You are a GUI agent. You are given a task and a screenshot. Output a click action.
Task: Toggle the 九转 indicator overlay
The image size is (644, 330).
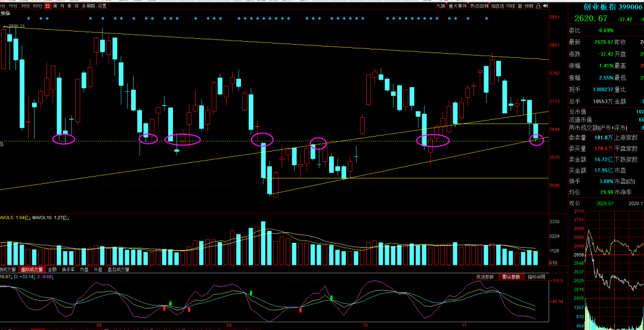(x=441, y=6)
